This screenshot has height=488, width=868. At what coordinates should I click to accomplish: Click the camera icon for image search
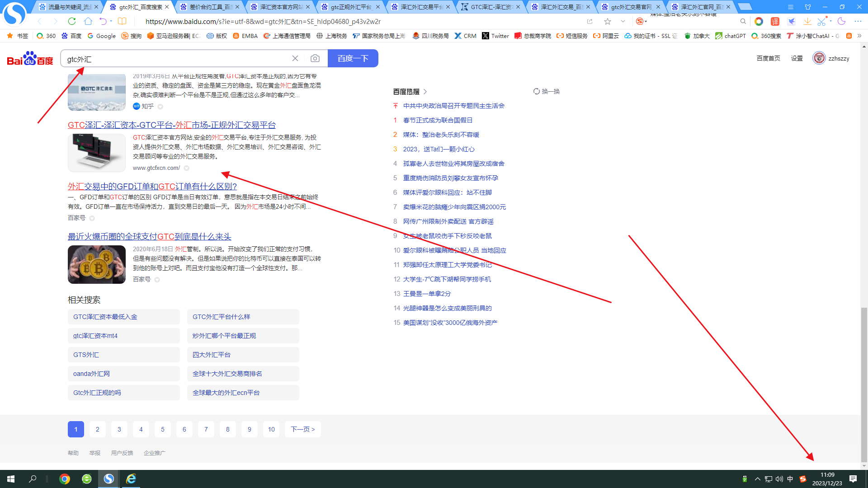coord(315,58)
